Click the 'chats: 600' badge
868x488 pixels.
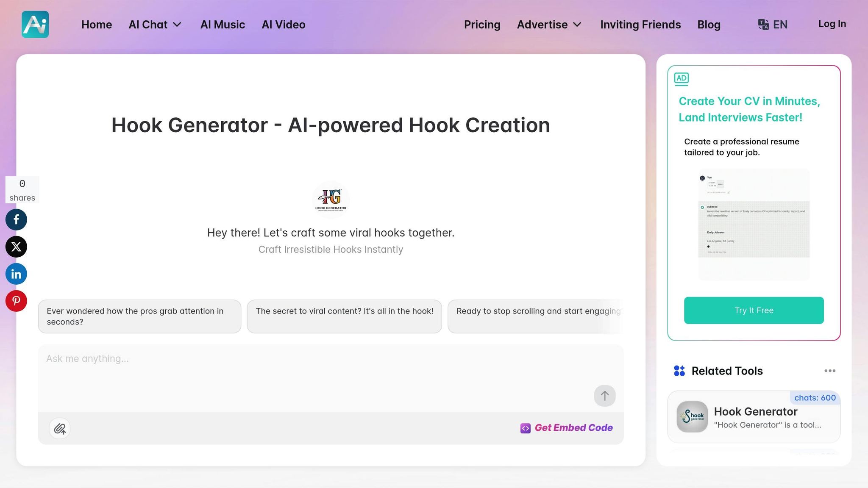pyautogui.click(x=815, y=398)
